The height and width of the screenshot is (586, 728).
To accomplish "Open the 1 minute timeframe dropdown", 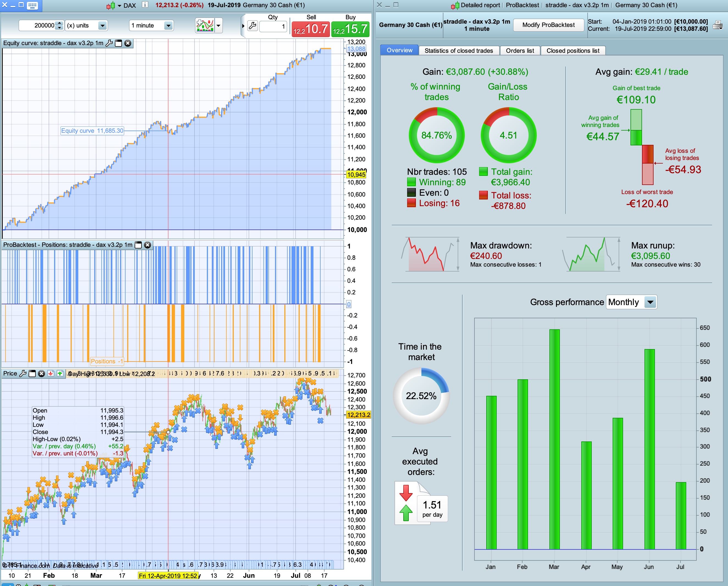I will pos(168,26).
